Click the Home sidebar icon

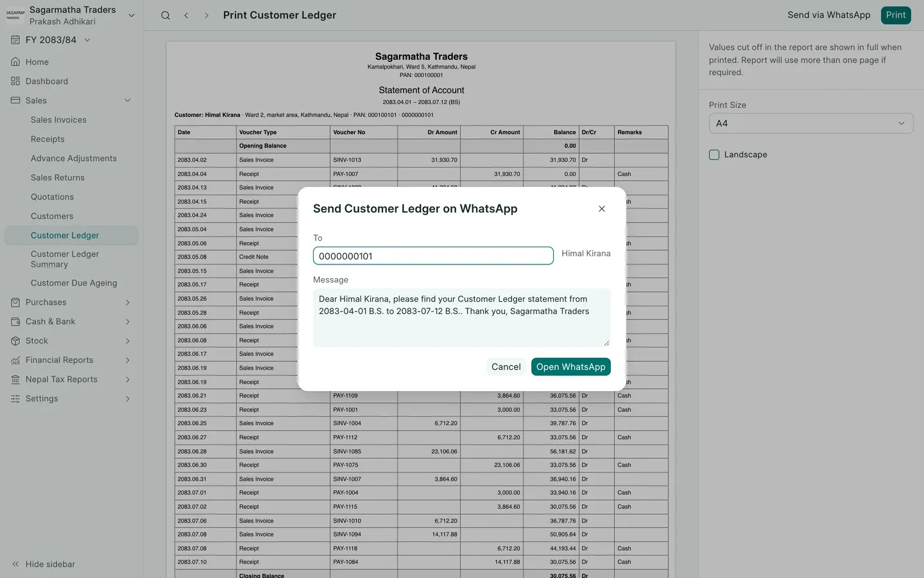click(15, 62)
